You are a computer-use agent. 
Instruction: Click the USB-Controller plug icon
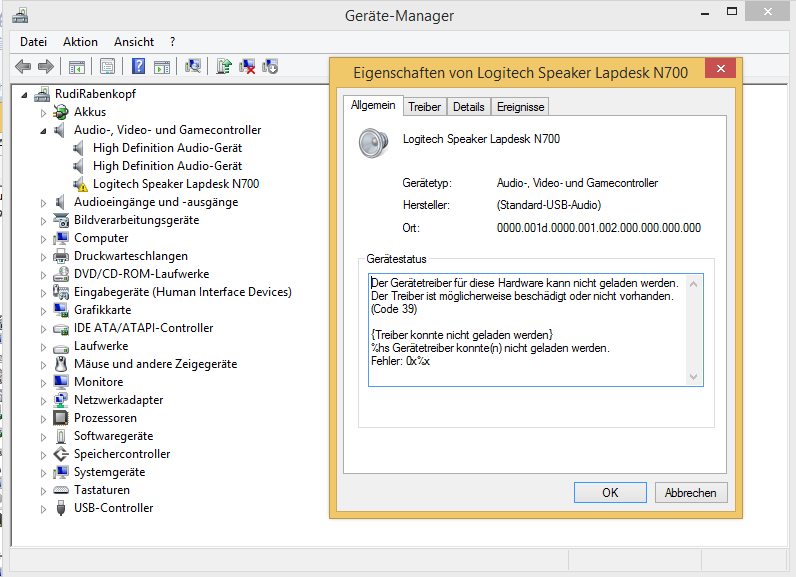tap(61, 508)
